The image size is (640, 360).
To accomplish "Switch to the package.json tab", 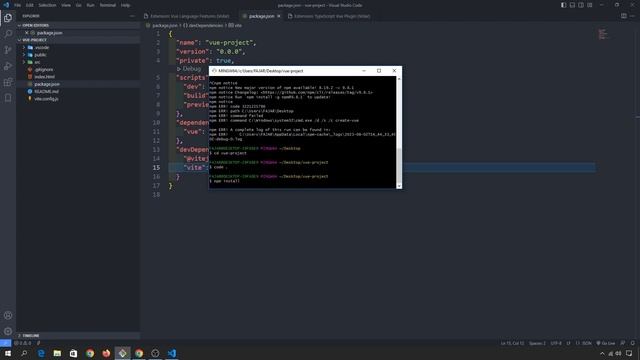I will tap(261, 16).
